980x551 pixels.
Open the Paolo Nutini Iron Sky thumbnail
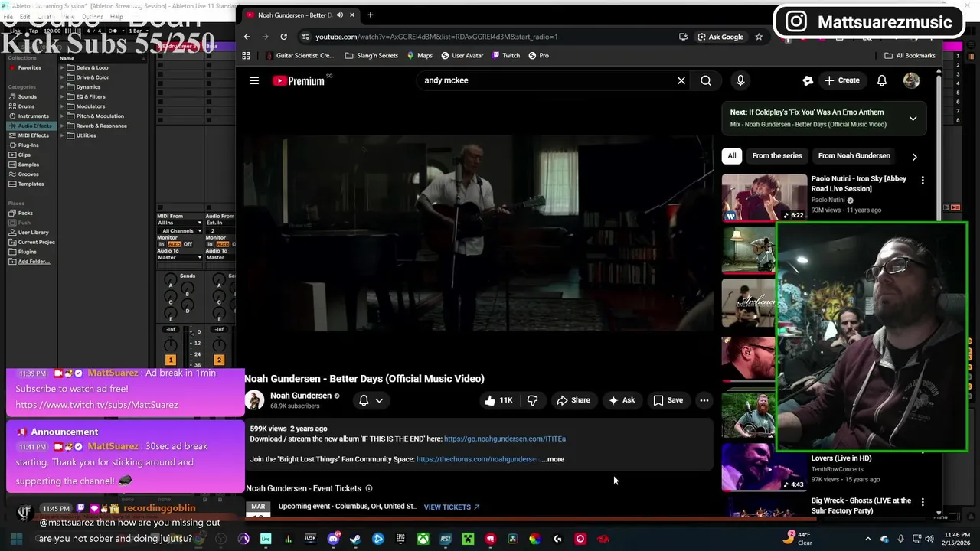click(764, 197)
